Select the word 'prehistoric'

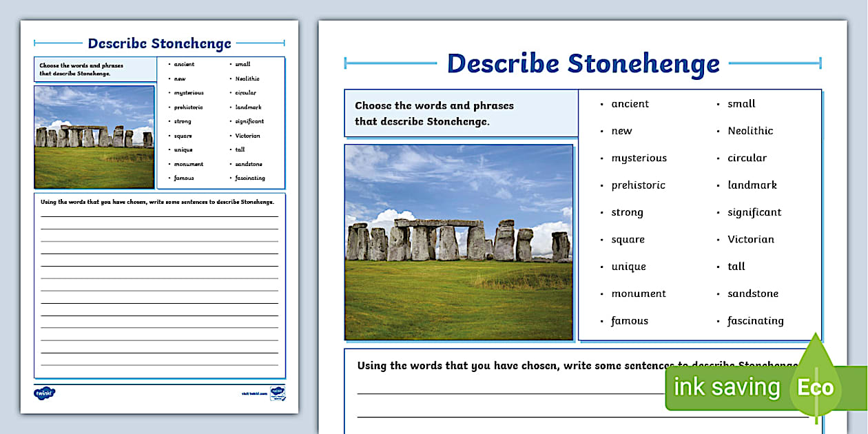[x=638, y=185]
